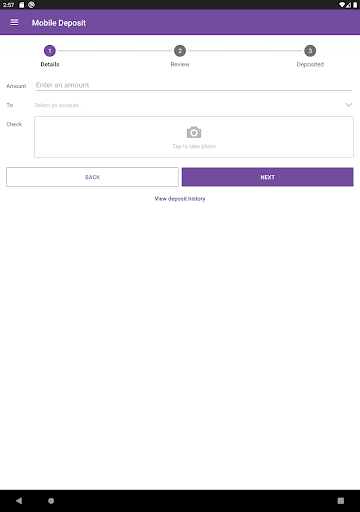Click the NEXT button
This screenshot has height=512, width=360.
pyautogui.click(x=267, y=177)
